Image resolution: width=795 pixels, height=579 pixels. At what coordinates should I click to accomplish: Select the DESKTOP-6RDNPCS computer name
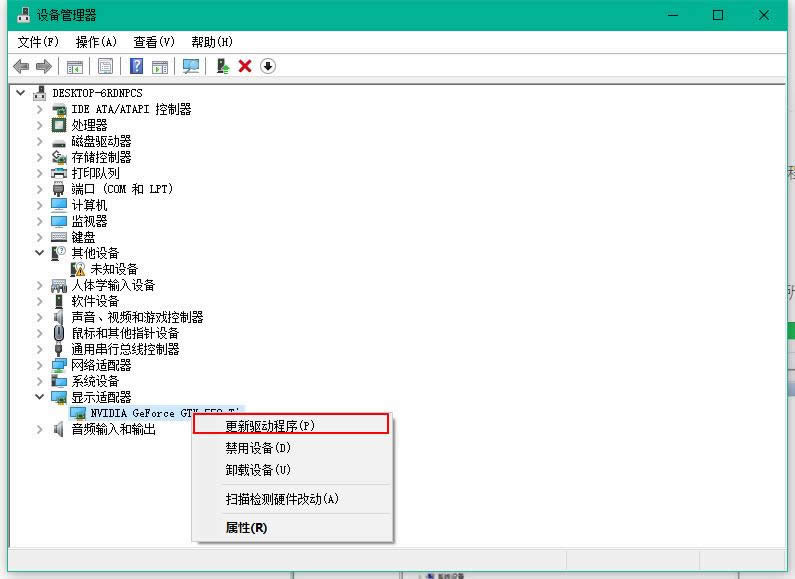[x=97, y=93]
